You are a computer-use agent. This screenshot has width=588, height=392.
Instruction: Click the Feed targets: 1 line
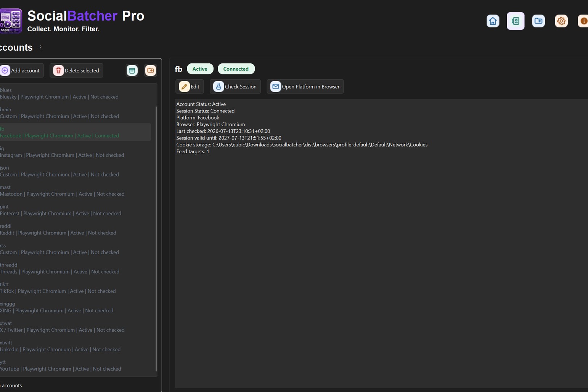(x=193, y=152)
